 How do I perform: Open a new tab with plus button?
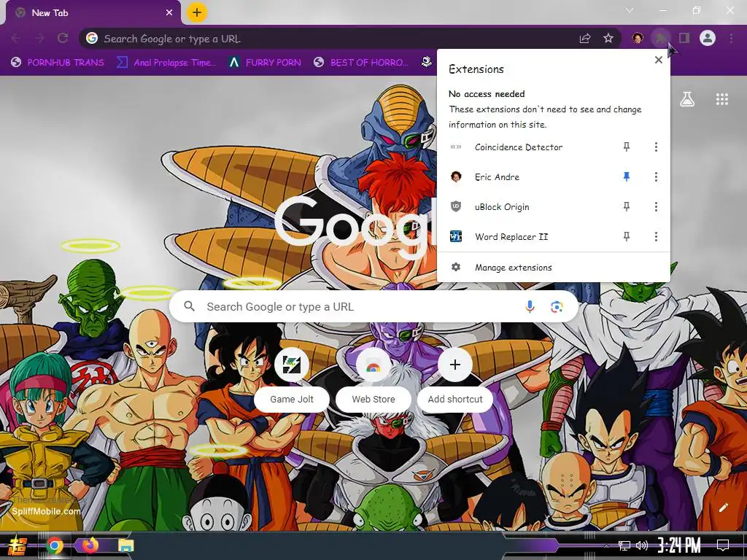(197, 12)
